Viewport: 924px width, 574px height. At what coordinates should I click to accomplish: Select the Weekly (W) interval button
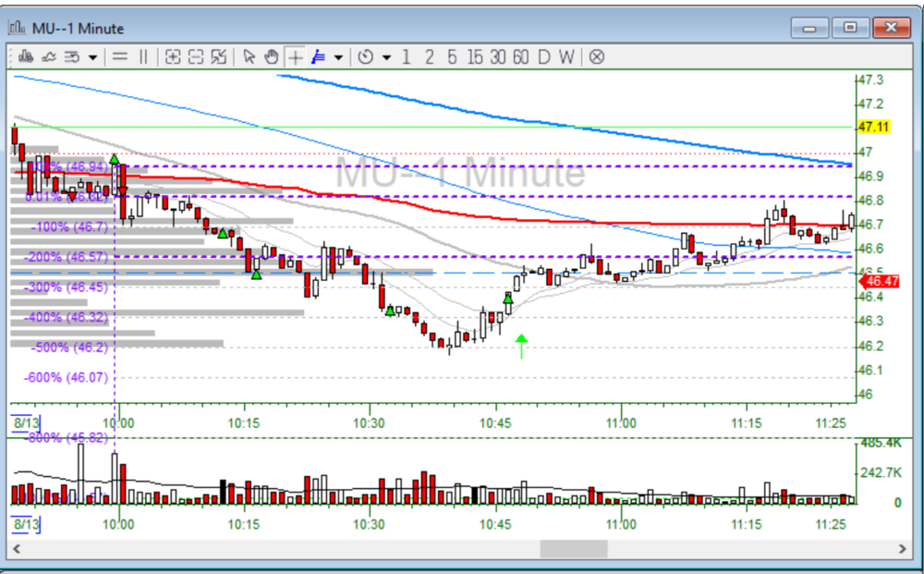pyautogui.click(x=567, y=56)
